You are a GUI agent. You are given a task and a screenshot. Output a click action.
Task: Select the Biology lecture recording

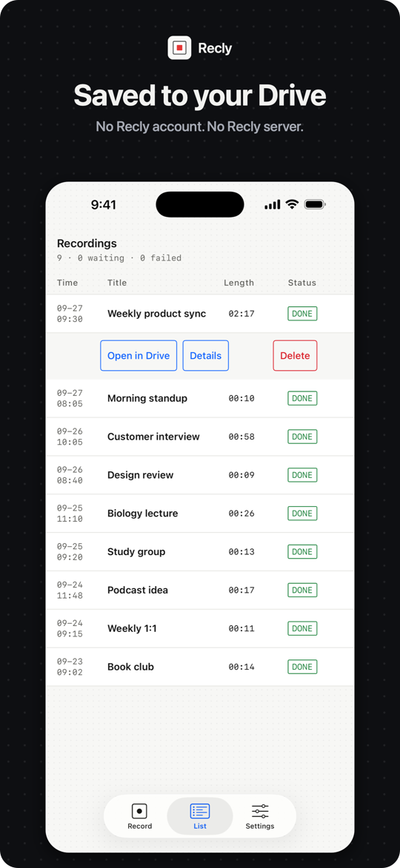pyautogui.click(x=200, y=513)
